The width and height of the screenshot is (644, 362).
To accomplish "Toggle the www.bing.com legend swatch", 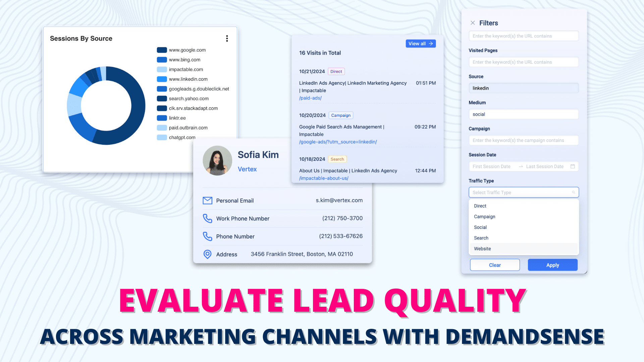I will [162, 60].
